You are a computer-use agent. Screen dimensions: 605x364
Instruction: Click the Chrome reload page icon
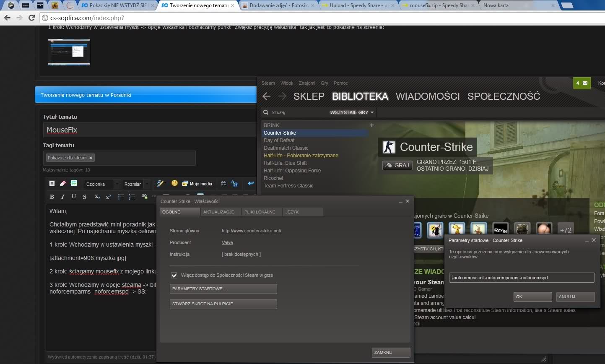coord(31,18)
